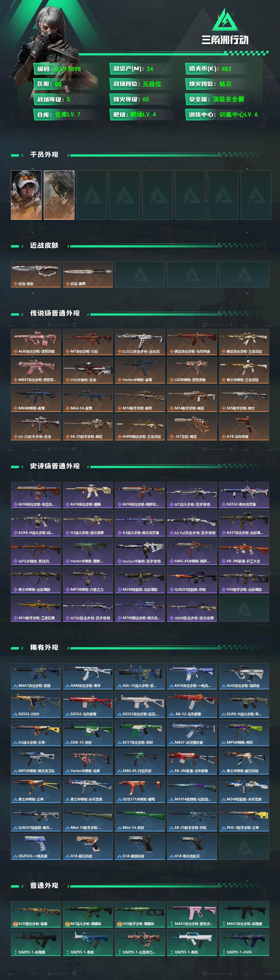The width and height of the screenshot is (280, 980).
Task: Select the AWM狙击步枪-万金泪冠 skin
Action: (x=140, y=427)
